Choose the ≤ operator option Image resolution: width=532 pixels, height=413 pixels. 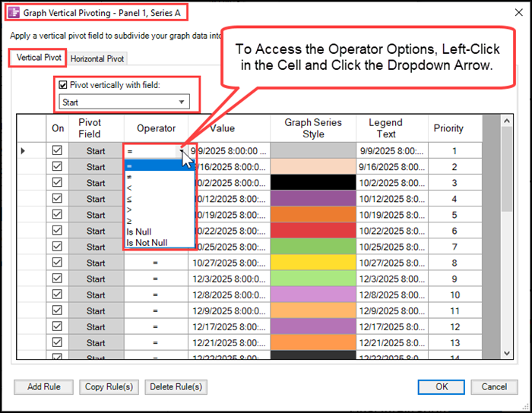pyautogui.click(x=160, y=199)
